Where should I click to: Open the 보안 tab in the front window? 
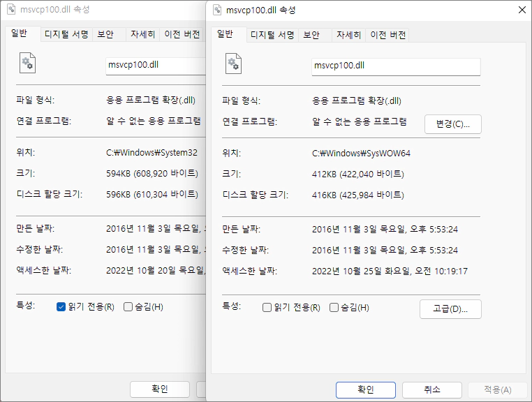coord(315,35)
